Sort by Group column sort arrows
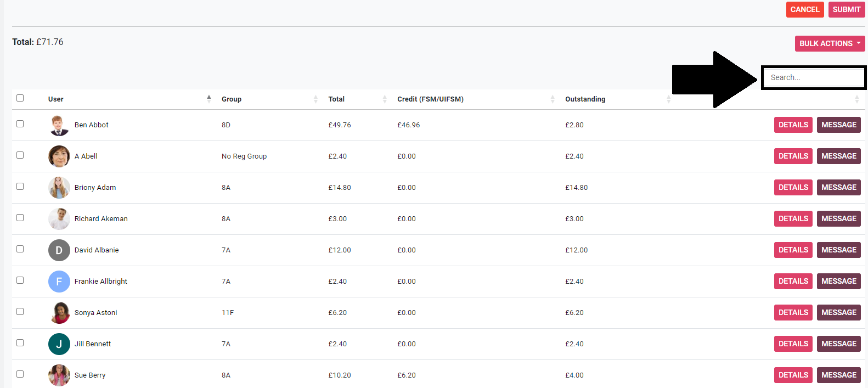Screen dimensions: 868x388 click(315, 99)
